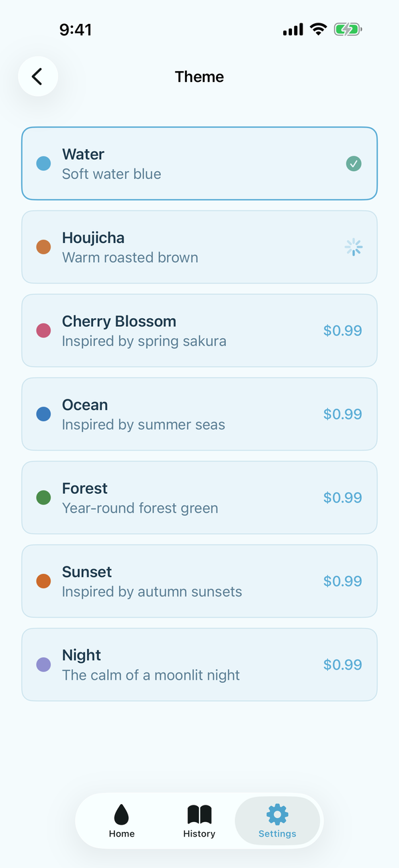Click the Forest theme price label
Viewport: 399px width, 868px height.
click(x=342, y=497)
